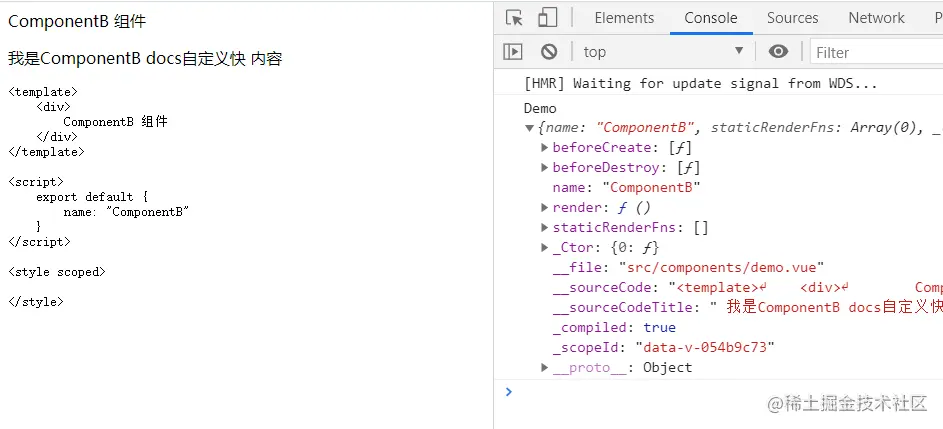Image resolution: width=943 pixels, height=429 pixels.
Task: Select the Console tab
Action: click(x=710, y=18)
